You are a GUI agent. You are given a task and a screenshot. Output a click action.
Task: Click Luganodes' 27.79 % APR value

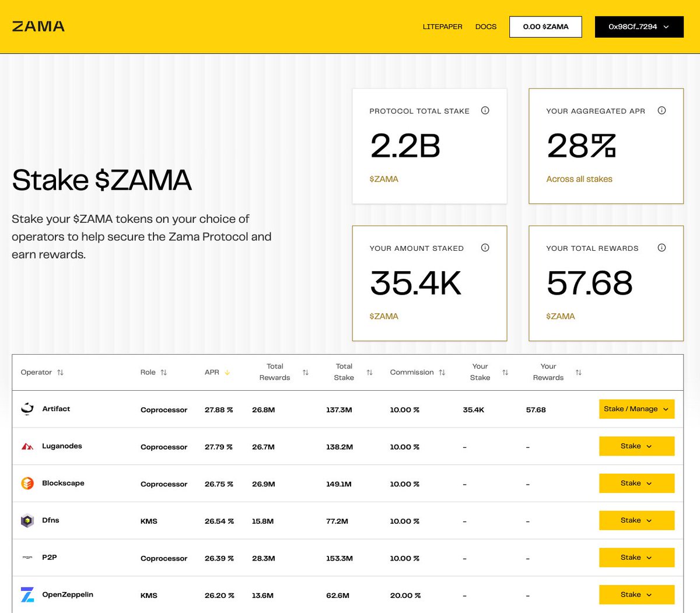point(219,447)
